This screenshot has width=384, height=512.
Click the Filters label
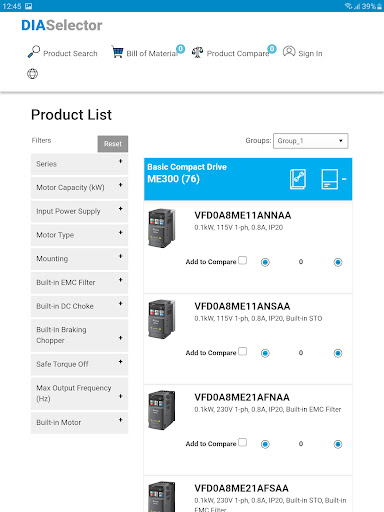pyautogui.click(x=41, y=140)
